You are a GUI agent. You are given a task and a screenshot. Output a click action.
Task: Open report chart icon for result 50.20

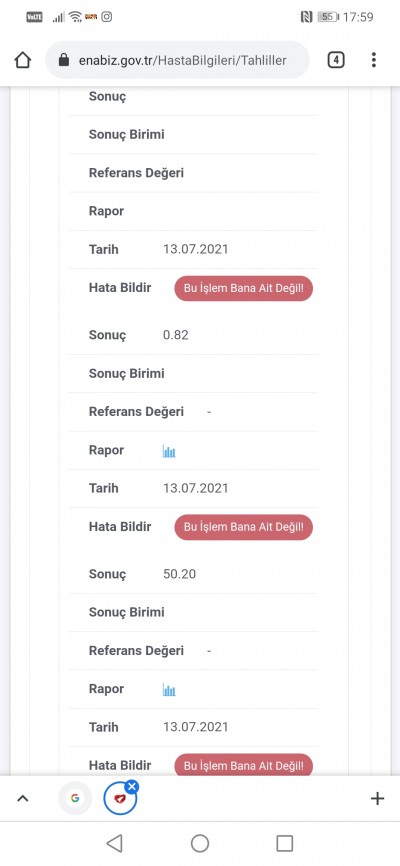tap(169, 690)
